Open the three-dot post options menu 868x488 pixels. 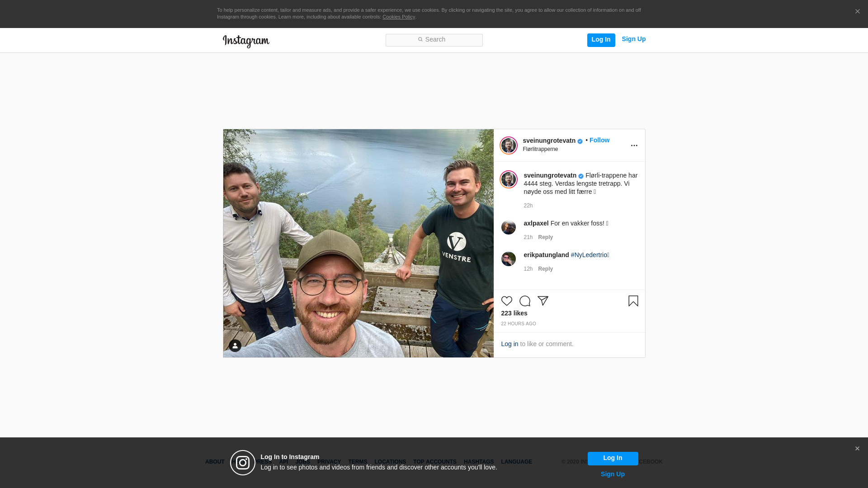(x=634, y=145)
